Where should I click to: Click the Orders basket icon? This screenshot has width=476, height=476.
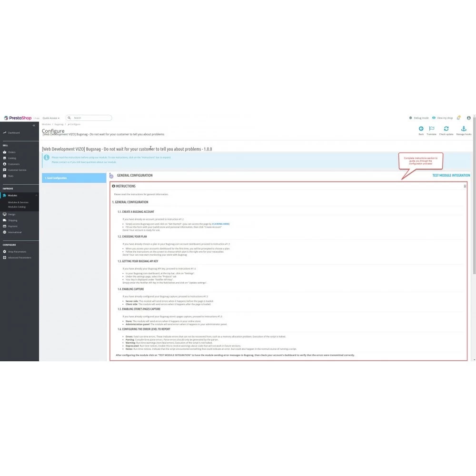click(x=5, y=152)
